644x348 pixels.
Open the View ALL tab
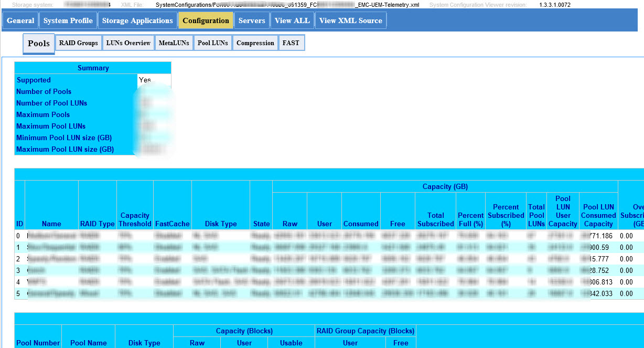coord(292,20)
